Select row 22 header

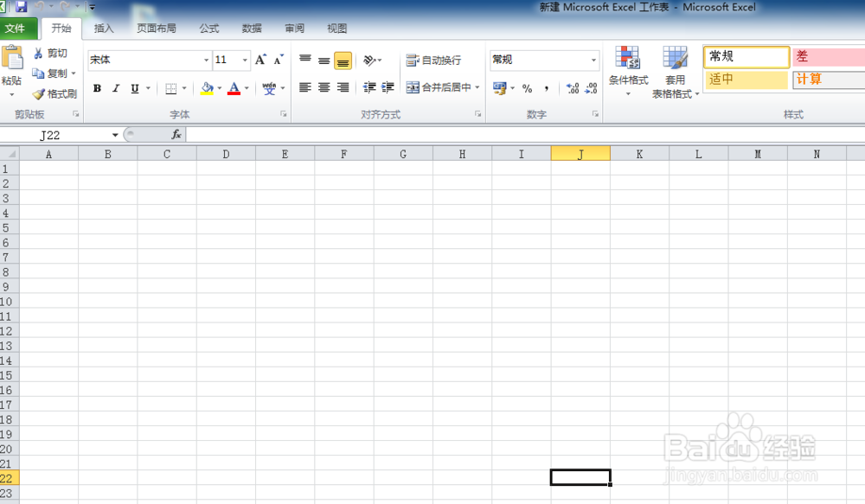click(10, 478)
